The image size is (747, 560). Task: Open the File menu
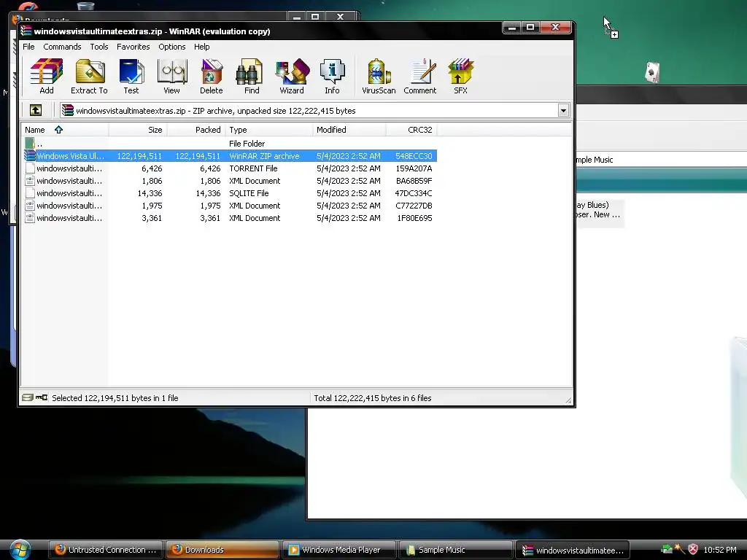[28, 47]
